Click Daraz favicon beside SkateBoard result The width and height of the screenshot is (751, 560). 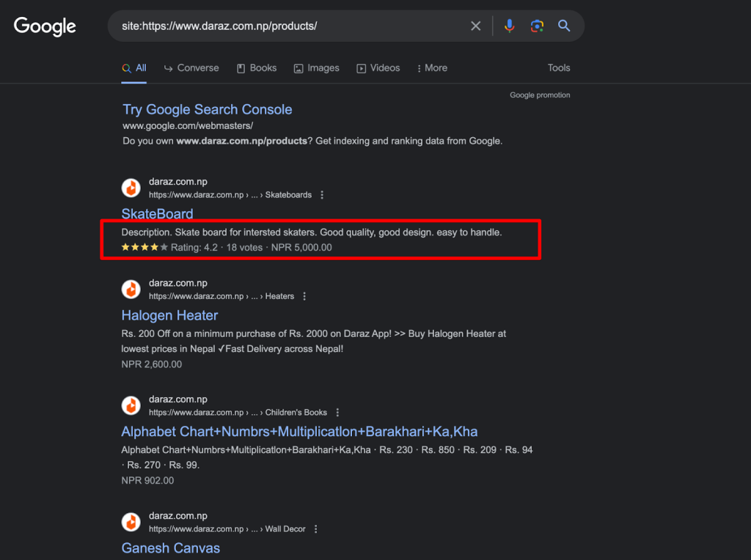pyautogui.click(x=131, y=188)
